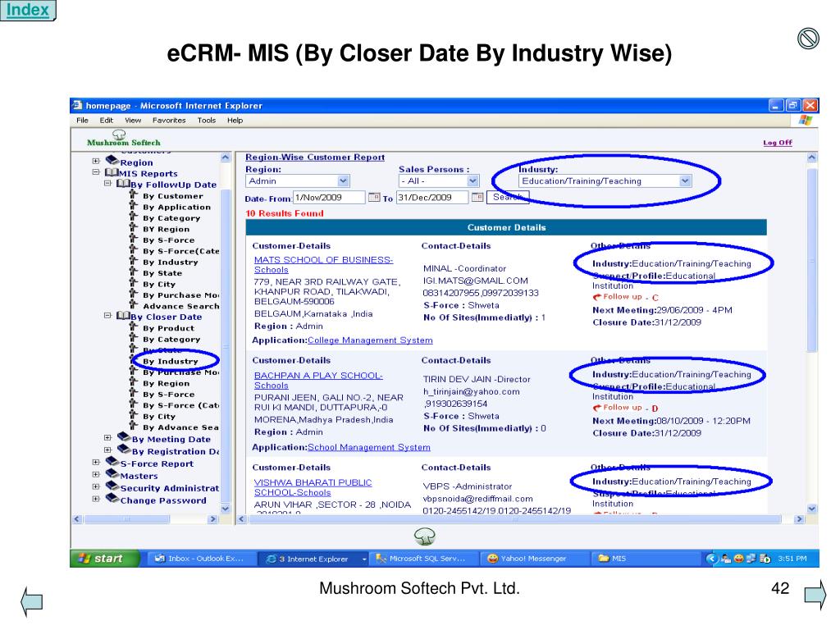Image resolution: width=840 pixels, height=630 pixels.
Task: Open BACHPAN A PLAY SCHOOL customer link
Action: (318, 381)
